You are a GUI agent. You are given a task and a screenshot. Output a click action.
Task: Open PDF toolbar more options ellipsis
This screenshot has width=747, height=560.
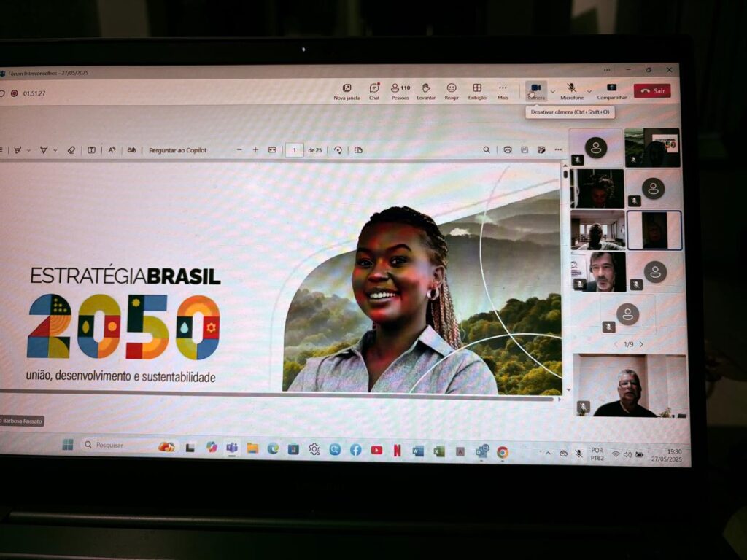click(x=558, y=149)
